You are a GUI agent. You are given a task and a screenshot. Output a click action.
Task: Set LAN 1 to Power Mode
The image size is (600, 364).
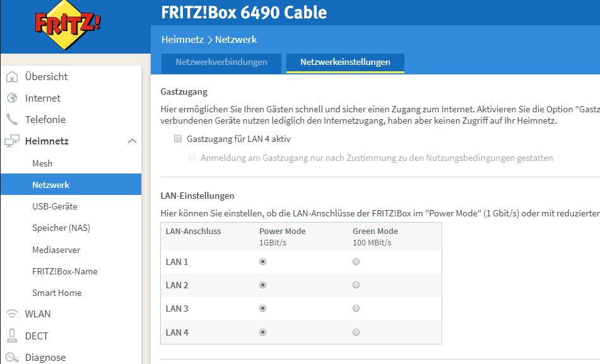pos(262,262)
